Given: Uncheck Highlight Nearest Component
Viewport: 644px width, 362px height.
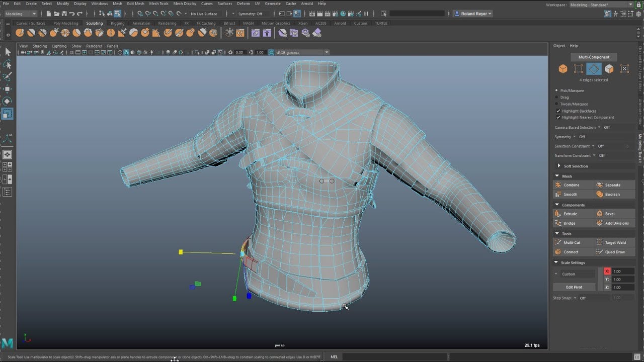Looking at the screenshot, I should click(558, 118).
